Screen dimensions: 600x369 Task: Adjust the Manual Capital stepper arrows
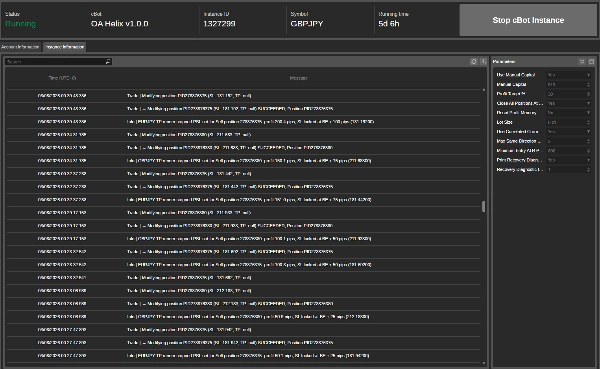pyautogui.click(x=589, y=85)
